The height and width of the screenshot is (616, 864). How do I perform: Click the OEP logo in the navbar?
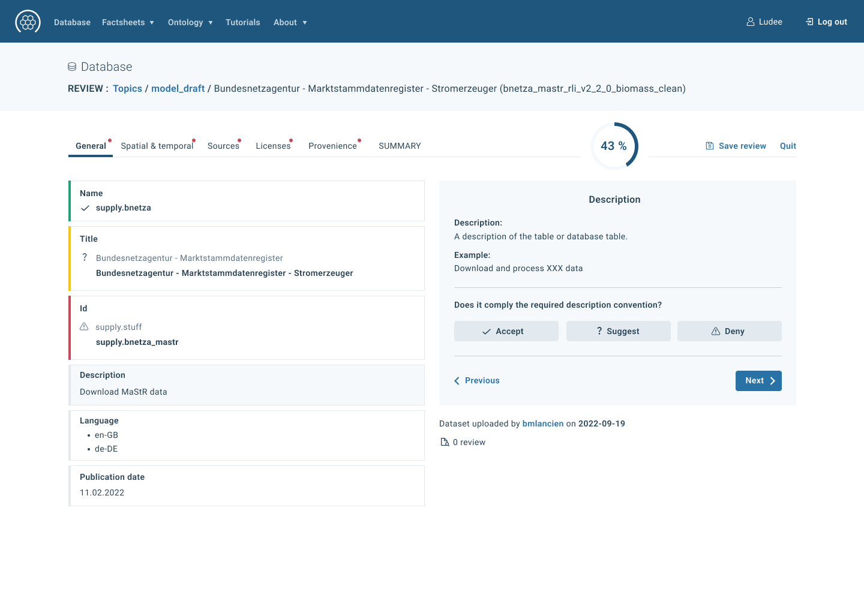(28, 21)
